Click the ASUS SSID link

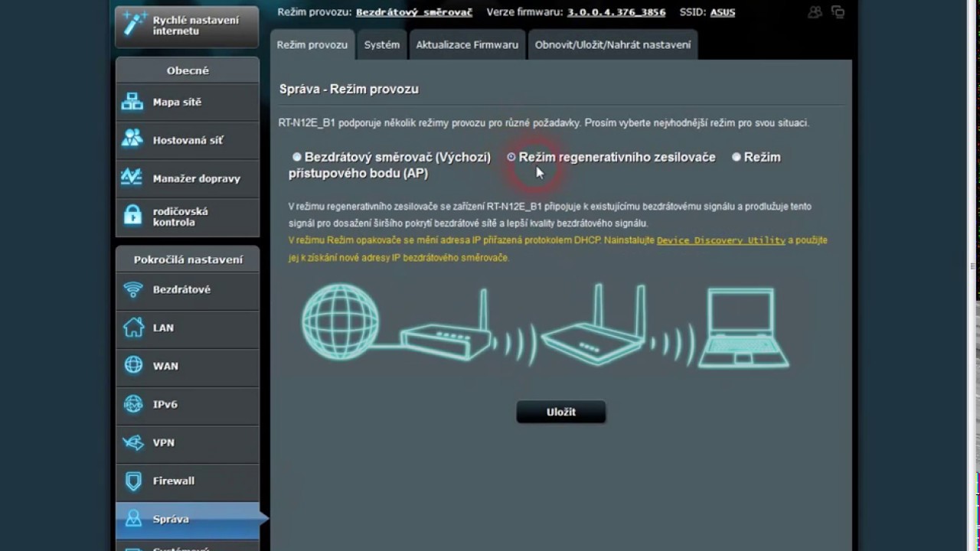(723, 12)
